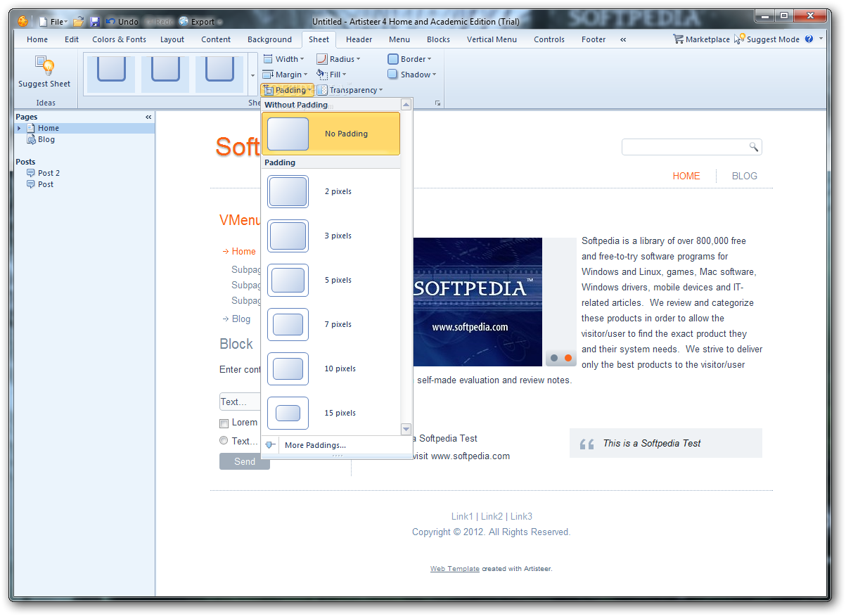Click the Artisteer palette application icon

coord(23,22)
